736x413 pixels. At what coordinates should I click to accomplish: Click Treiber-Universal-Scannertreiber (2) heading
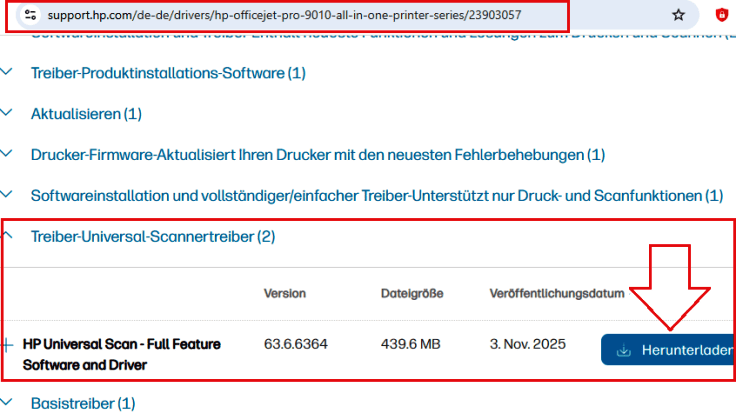point(153,237)
